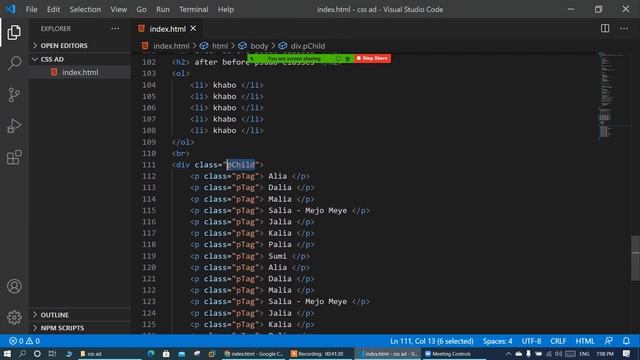Open the Search view in activity bar
The image size is (640, 360).
14,64
